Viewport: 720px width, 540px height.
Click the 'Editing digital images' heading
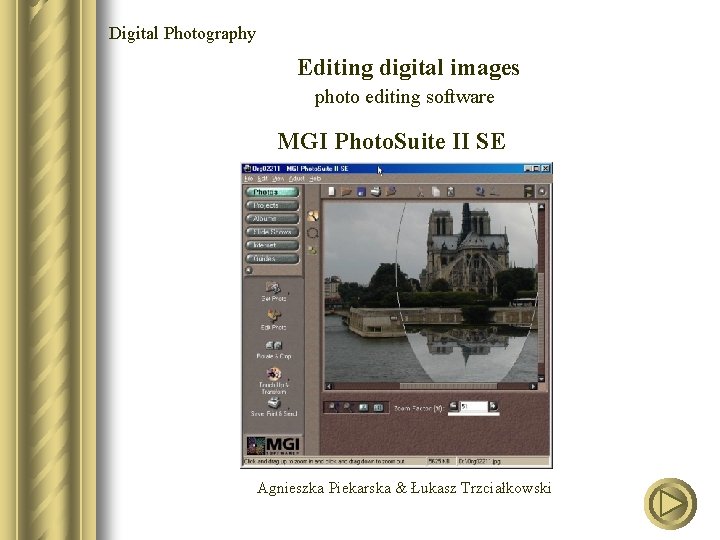click(408, 68)
